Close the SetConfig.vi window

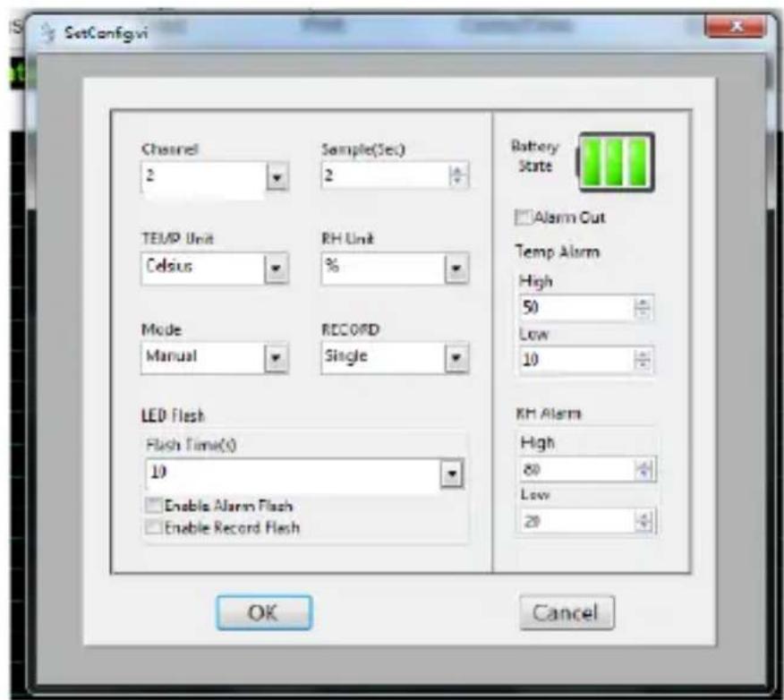point(735,27)
